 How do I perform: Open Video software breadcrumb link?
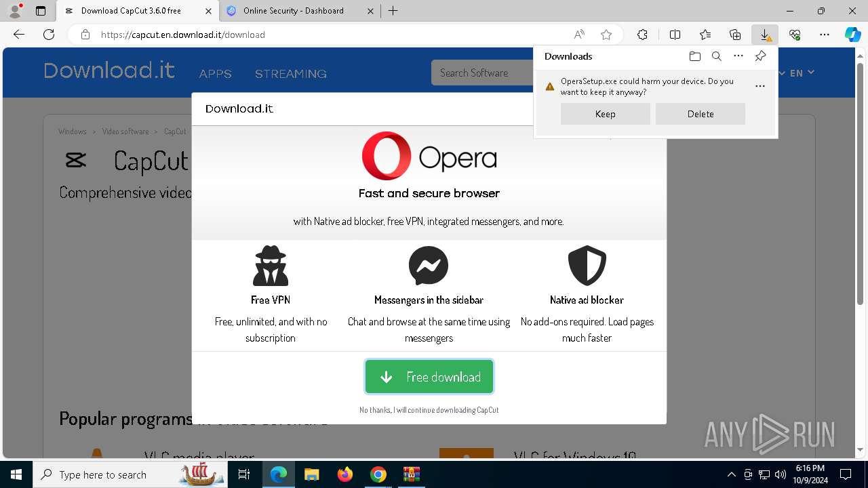[125, 131]
